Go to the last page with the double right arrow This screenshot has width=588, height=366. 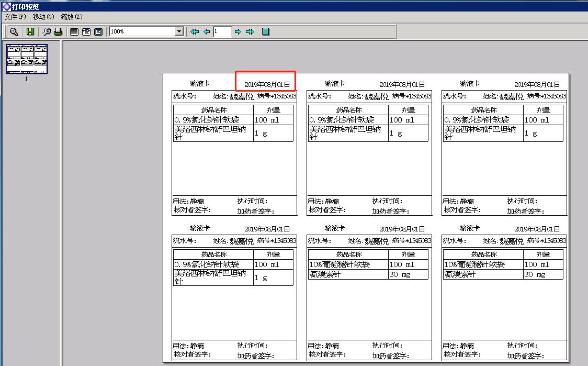click(250, 32)
